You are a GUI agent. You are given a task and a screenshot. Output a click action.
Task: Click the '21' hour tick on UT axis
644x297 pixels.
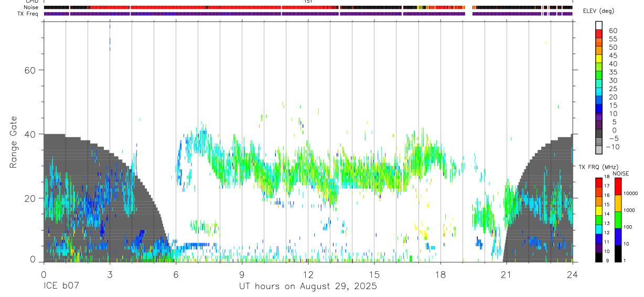507,274
